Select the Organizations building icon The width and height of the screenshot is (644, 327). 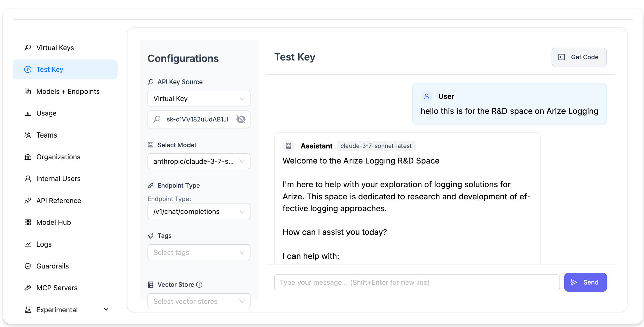point(28,157)
